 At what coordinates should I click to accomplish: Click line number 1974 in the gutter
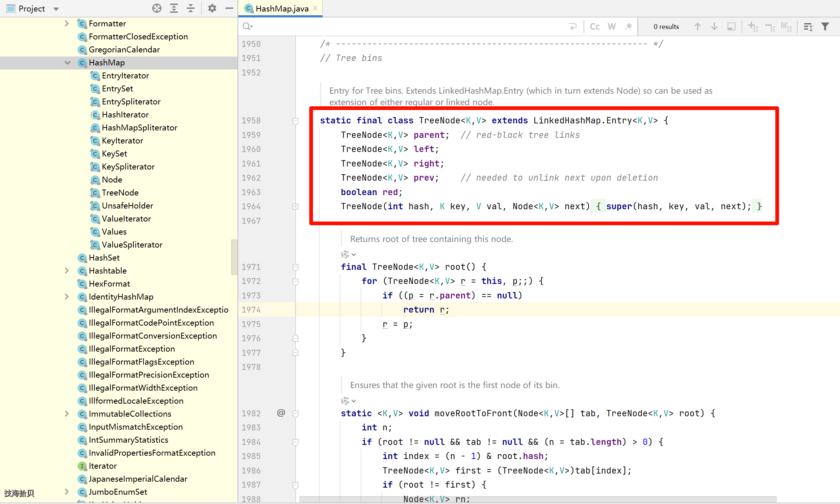click(x=251, y=310)
